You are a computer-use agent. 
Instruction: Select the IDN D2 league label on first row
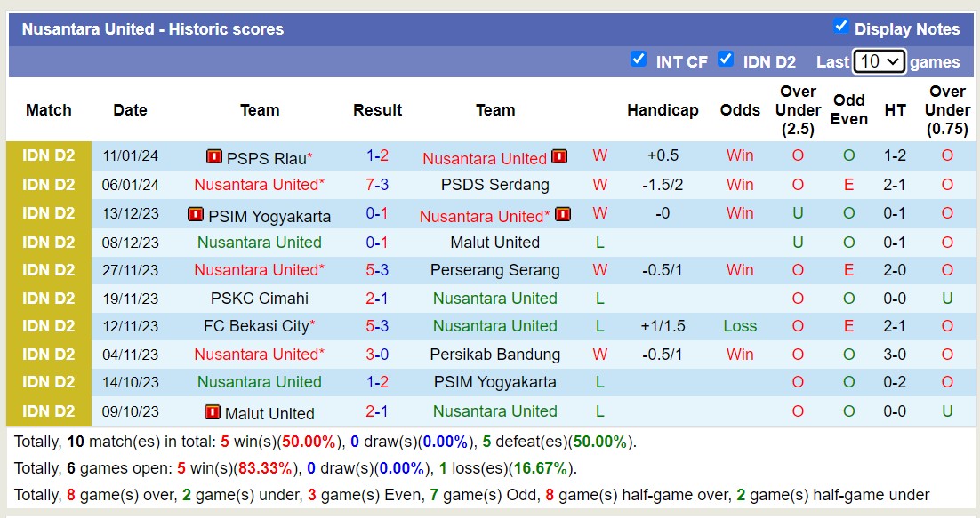click(49, 156)
